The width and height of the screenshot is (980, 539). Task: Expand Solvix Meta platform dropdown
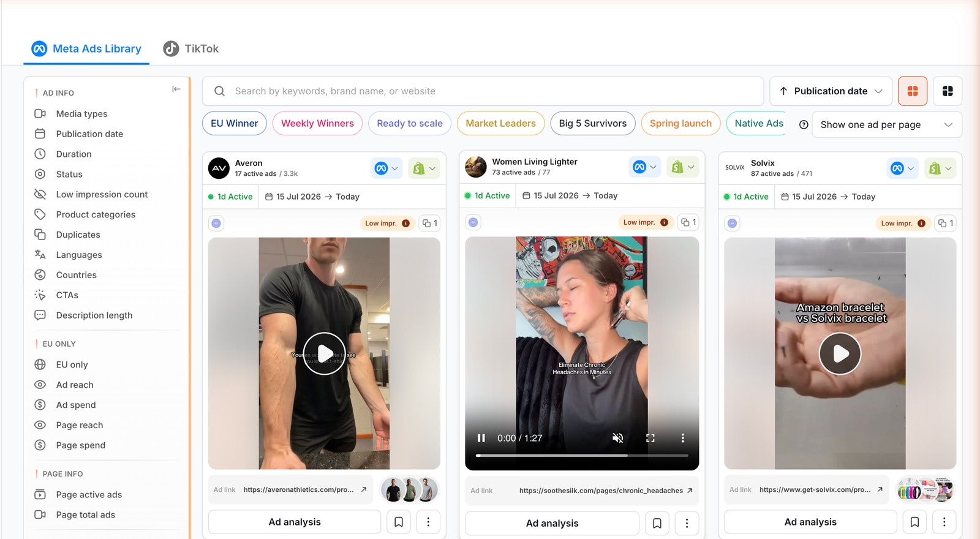(x=903, y=168)
